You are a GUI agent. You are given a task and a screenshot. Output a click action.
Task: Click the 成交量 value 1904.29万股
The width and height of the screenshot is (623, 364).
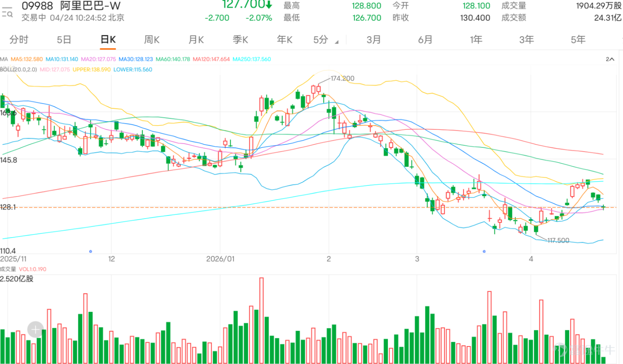(x=598, y=6)
